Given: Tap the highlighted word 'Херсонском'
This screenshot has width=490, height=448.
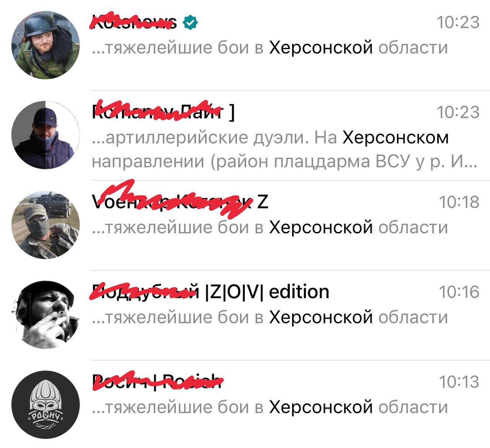Looking at the screenshot, I should coord(395,138).
